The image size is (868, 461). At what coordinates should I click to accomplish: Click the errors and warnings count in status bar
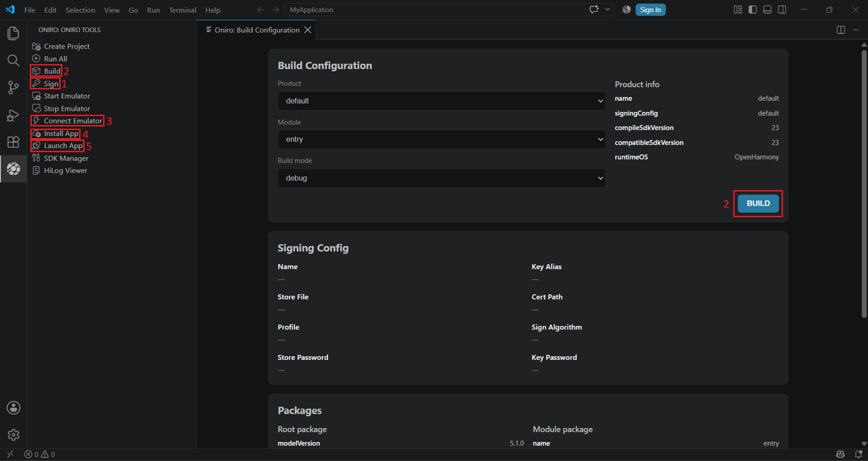40,454
